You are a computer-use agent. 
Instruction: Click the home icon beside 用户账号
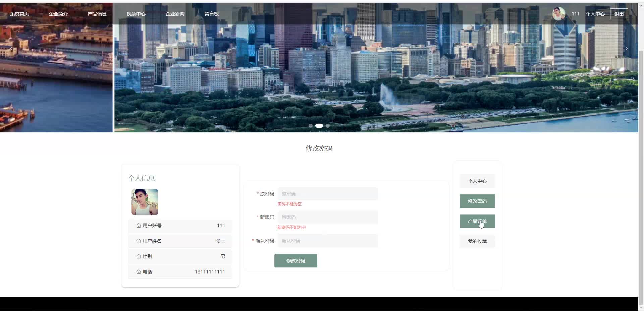click(139, 226)
